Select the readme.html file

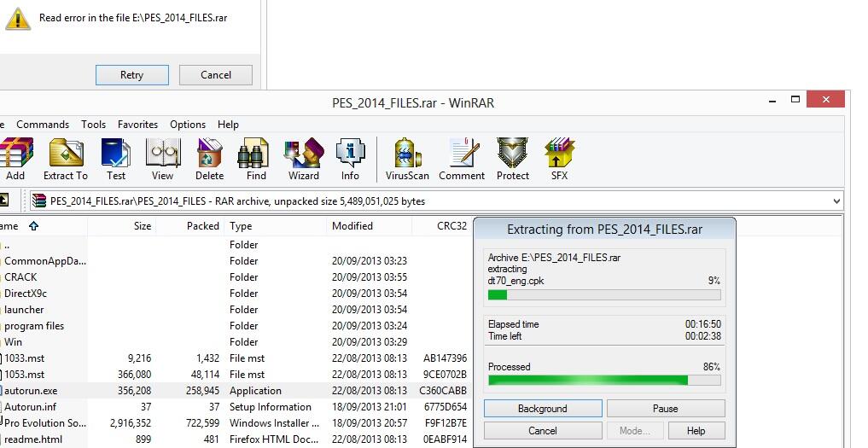[236, 439]
